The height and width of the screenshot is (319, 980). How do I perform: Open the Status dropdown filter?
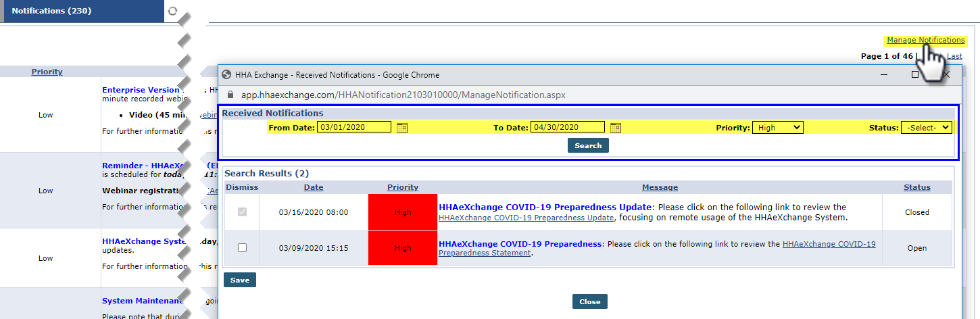926,127
